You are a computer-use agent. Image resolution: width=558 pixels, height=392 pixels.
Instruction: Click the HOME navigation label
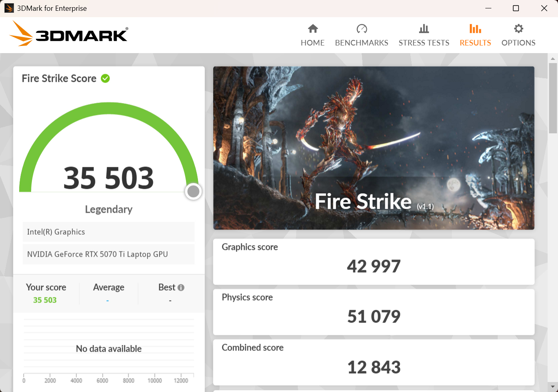tap(313, 42)
